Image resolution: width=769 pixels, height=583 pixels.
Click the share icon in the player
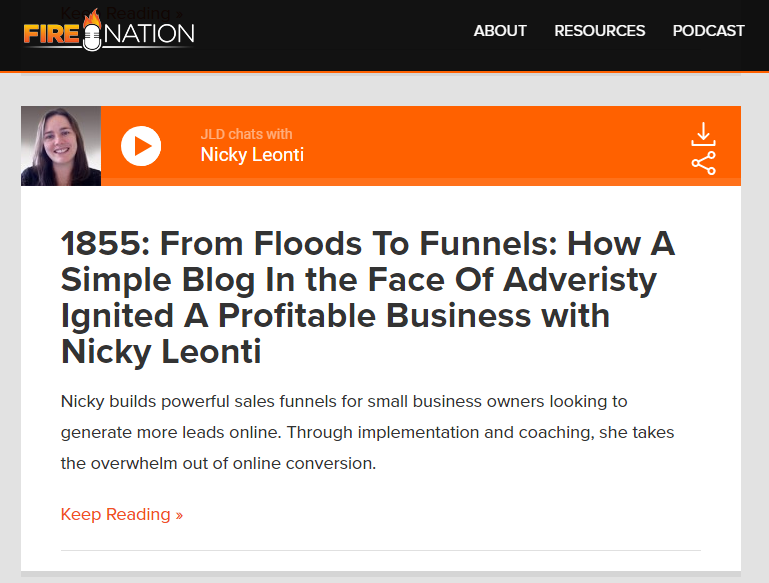(703, 163)
